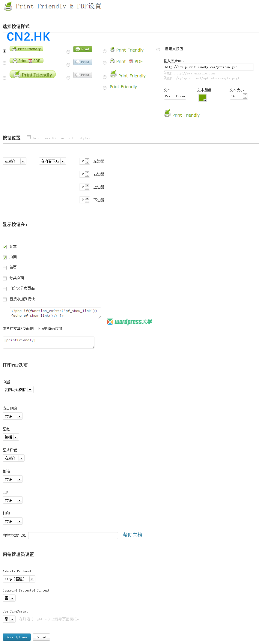
Task: Click the WordPress大学 logo
Action: (129, 322)
